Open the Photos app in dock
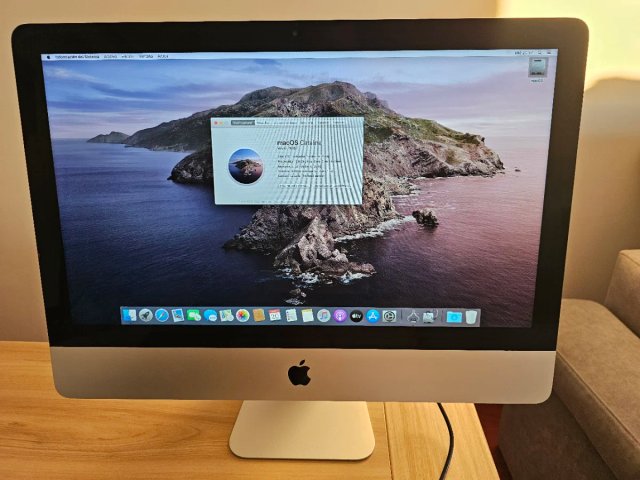640x480 pixels. click(242, 316)
